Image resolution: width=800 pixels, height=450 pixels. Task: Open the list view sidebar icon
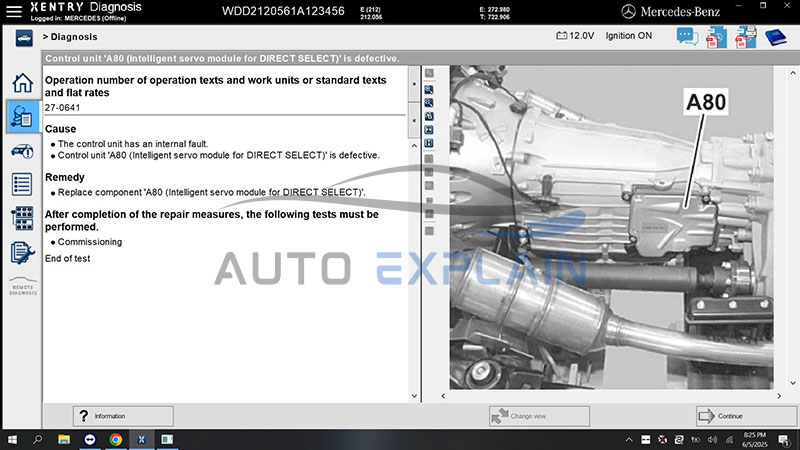pyautogui.click(x=22, y=184)
